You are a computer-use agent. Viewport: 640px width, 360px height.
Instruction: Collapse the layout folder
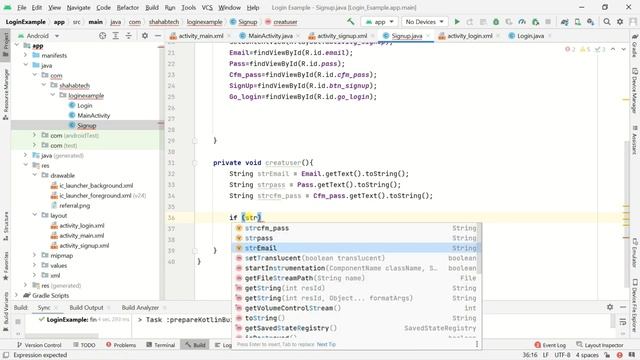(34, 215)
